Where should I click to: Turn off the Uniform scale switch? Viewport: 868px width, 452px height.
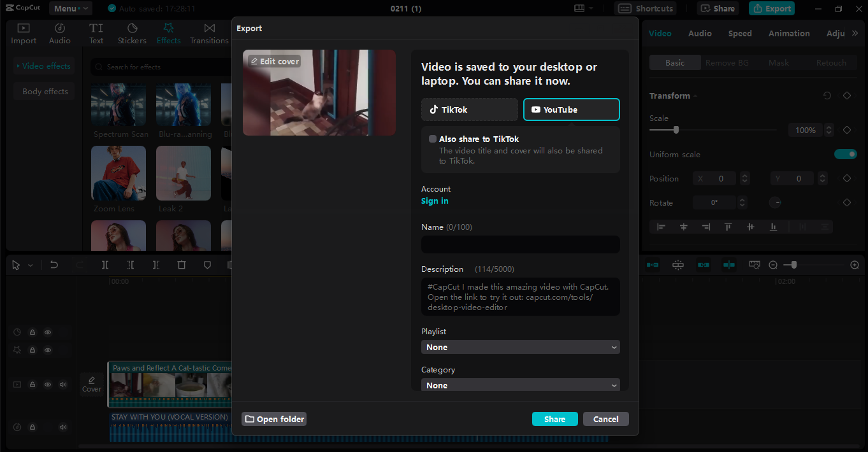pyautogui.click(x=846, y=154)
